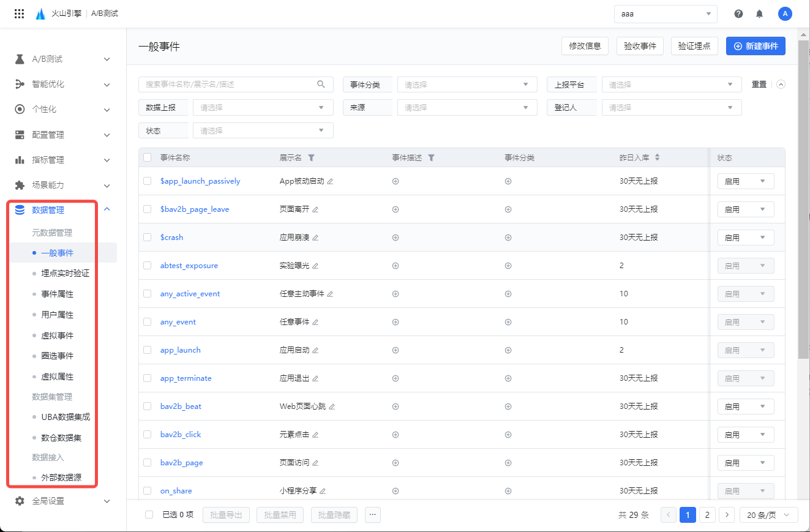The image size is (810, 532).
Task: Click the 指标管理 bar chart icon
Action: 20,160
